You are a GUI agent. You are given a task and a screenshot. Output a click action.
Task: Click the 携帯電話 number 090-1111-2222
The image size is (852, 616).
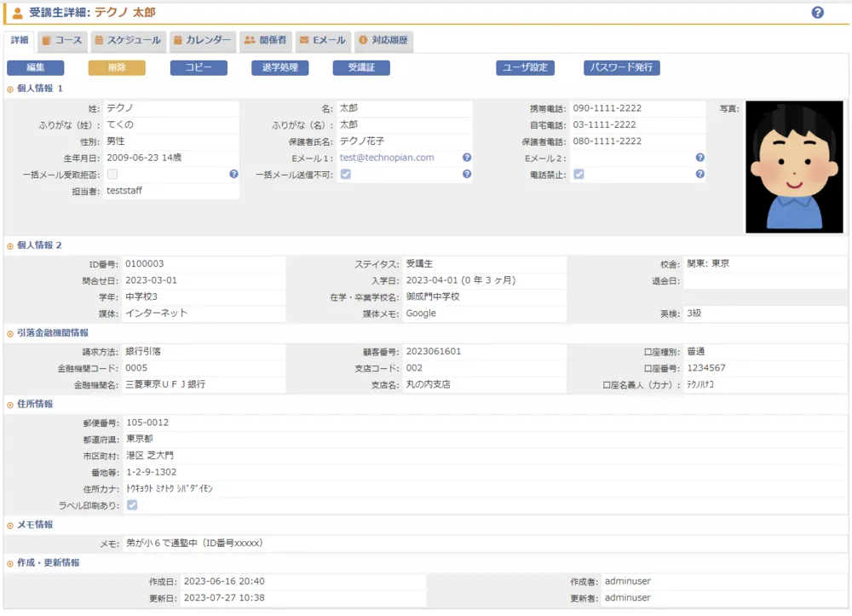(x=607, y=108)
